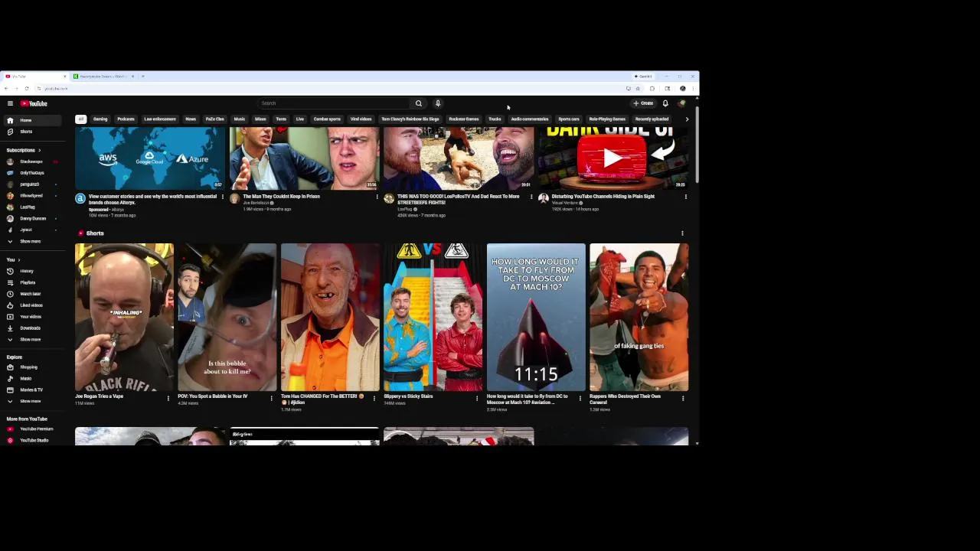Expand Subscriptions section chevron
Screen dimensions: 980x551
(39, 150)
